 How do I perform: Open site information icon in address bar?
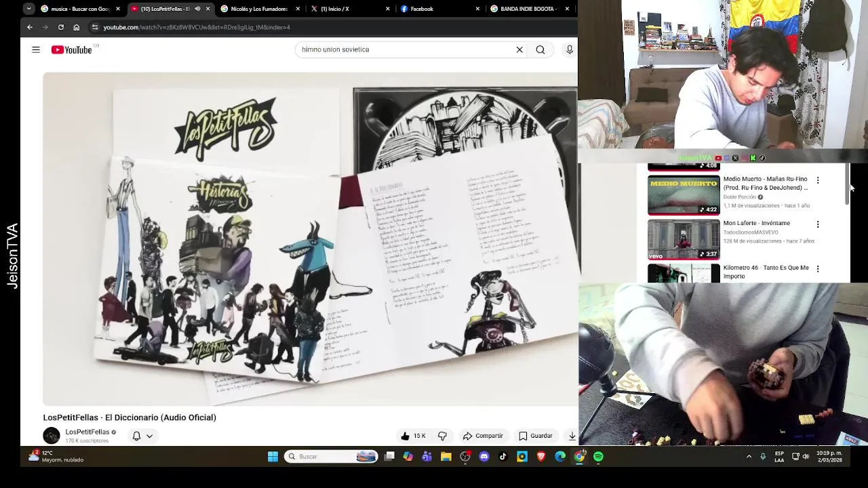click(95, 27)
